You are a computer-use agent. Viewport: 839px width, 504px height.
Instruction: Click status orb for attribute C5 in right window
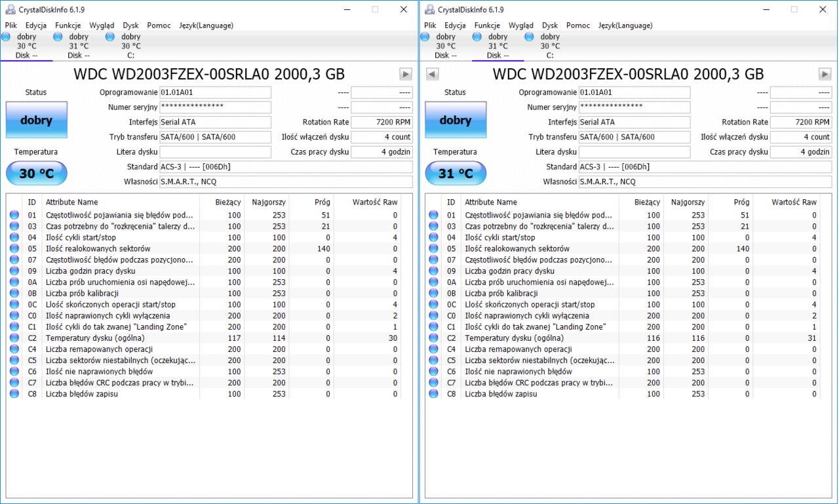(x=433, y=360)
